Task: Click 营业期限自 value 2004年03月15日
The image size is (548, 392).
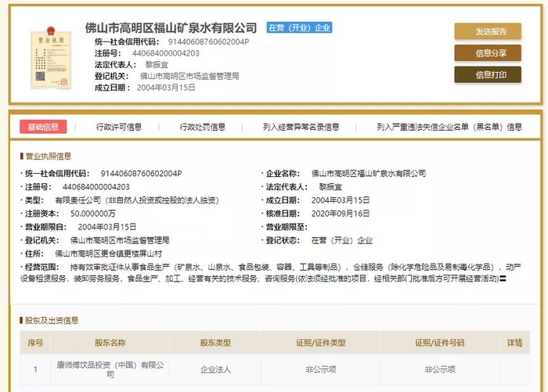Action: [x=107, y=227]
